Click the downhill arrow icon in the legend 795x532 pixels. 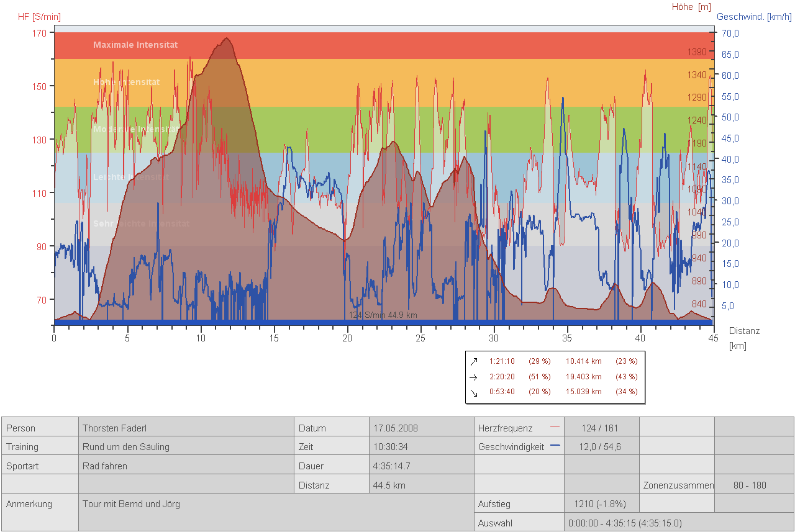[x=474, y=392]
